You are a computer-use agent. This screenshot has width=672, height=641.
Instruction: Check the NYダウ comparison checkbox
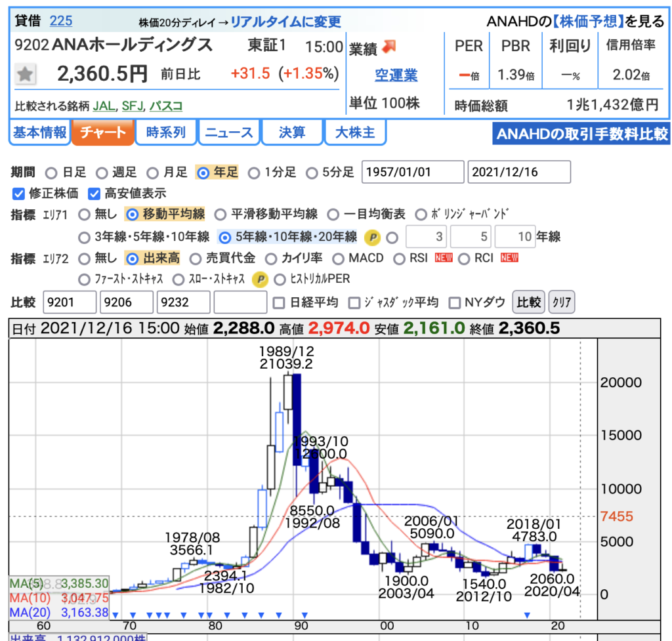click(454, 303)
